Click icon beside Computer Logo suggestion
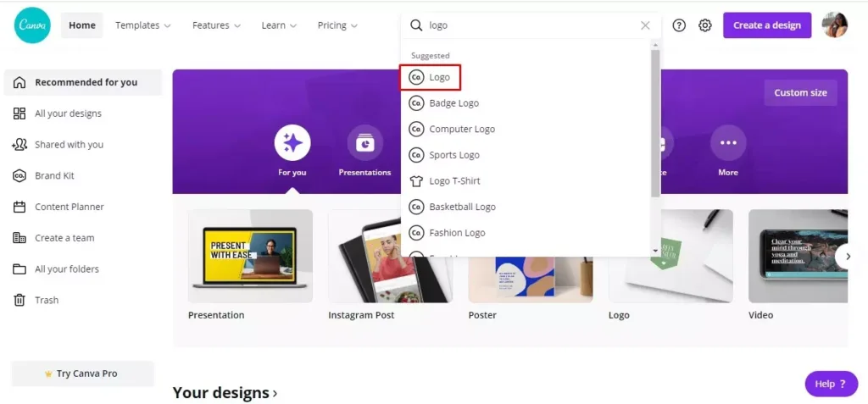The image size is (868, 404). pos(416,129)
